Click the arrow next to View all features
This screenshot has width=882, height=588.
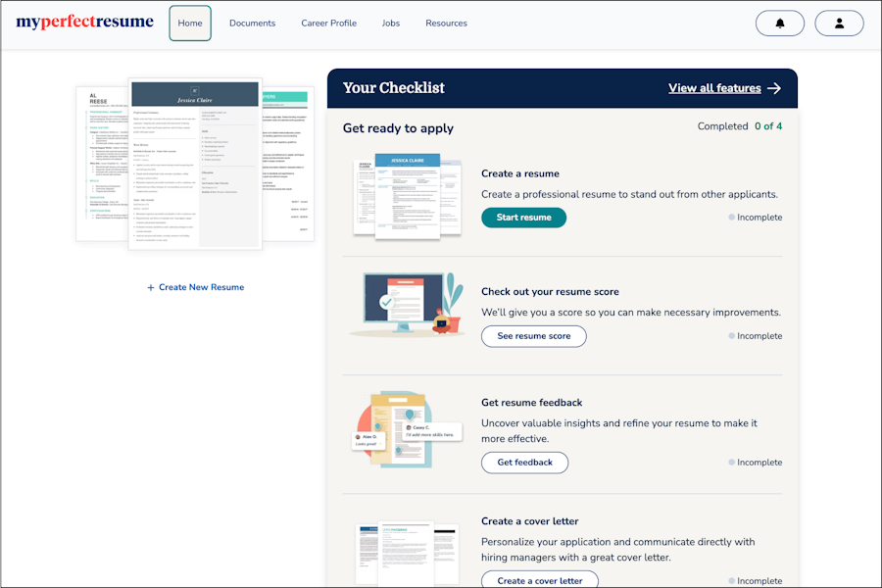(x=774, y=88)
